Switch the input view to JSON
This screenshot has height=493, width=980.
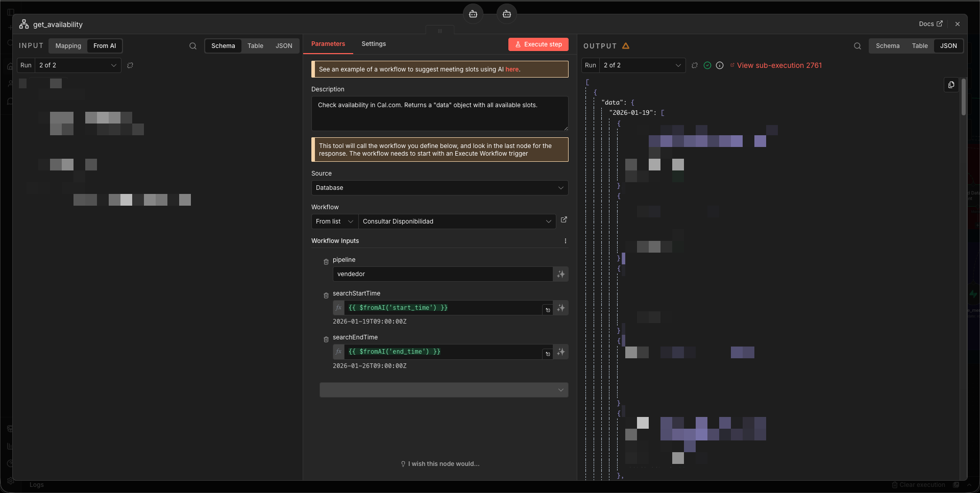284,46
